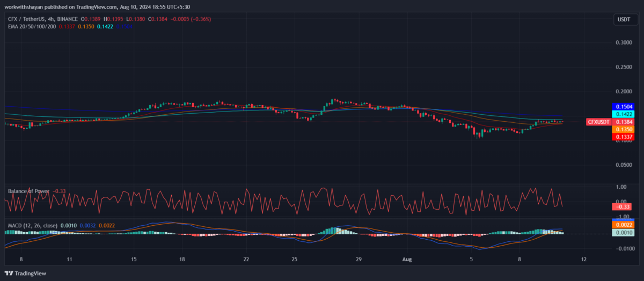
Task: Click the cyan 0.1422 EMA price tag
Action: pos(624,114)
